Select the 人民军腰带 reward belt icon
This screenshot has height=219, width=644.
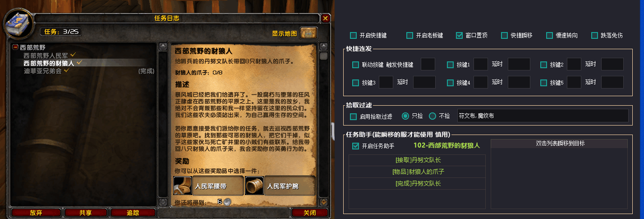[183, 186]
